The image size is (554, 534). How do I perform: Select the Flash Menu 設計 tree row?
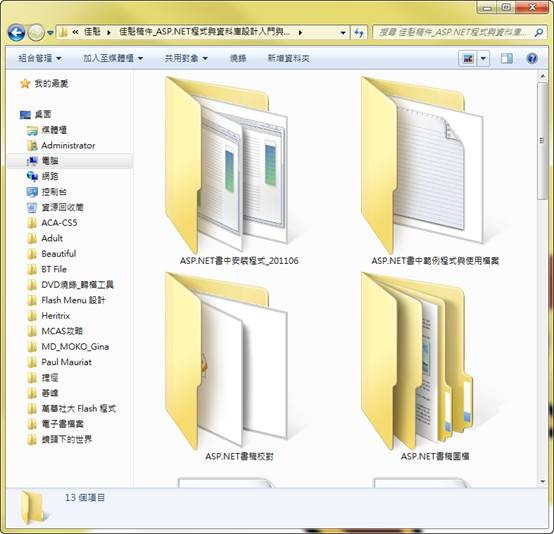(70, 300)
